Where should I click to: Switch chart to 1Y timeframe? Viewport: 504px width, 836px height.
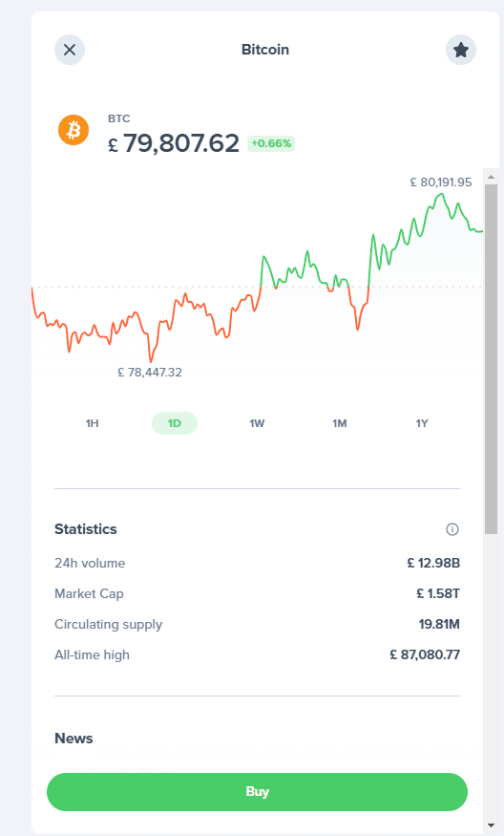point(422,423)
